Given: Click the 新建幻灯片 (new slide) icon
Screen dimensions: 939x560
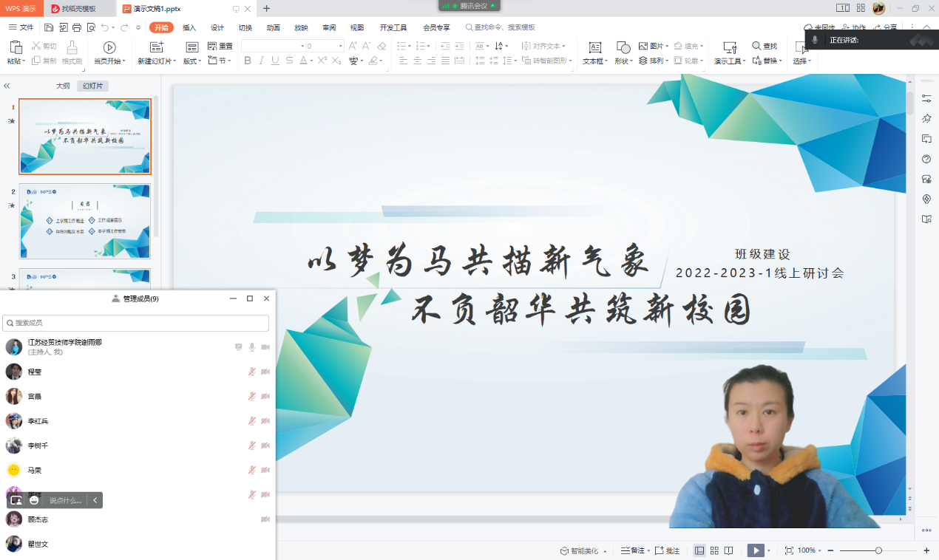Looking at the screenshot, I should (156, 47).
